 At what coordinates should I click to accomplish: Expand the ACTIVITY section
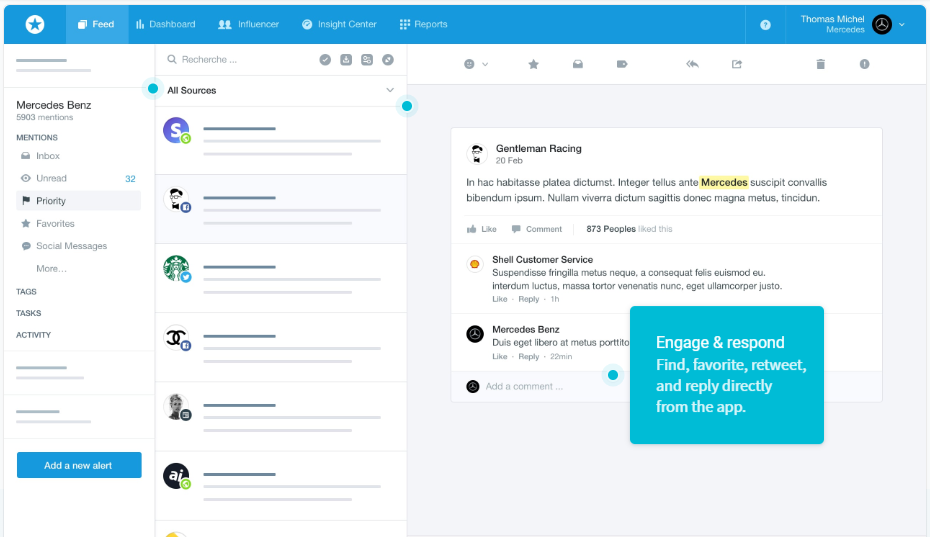click(x=33, y=335)
